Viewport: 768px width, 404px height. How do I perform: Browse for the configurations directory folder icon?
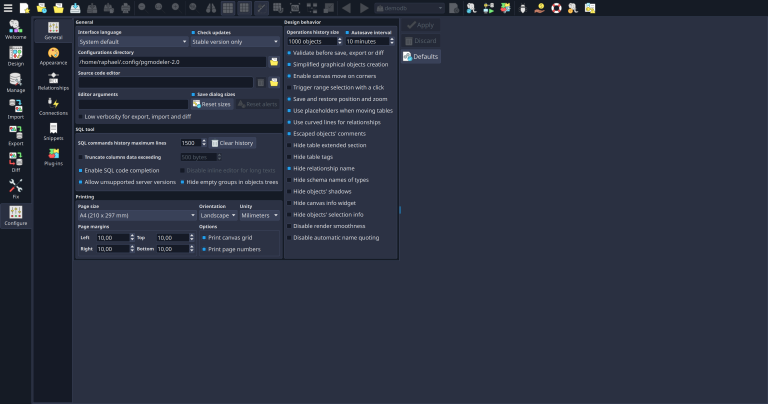pyautogui.click(x=274, y=62)
